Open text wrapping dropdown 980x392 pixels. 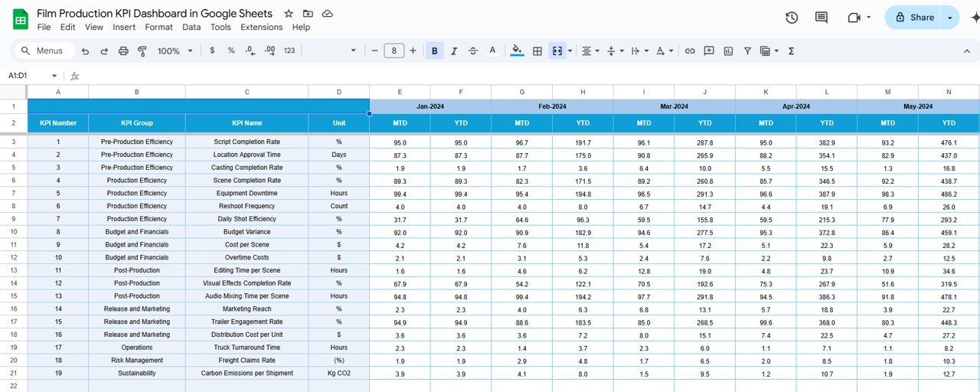[638, 51]
